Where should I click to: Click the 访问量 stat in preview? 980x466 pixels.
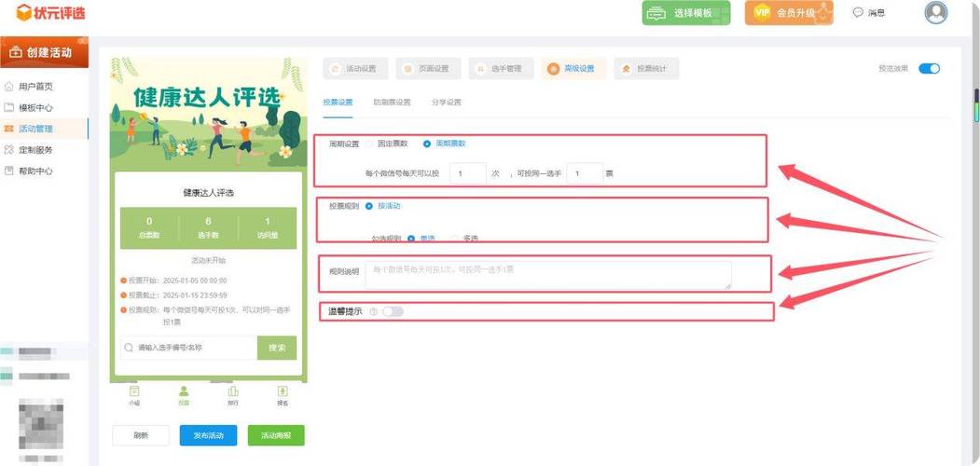coord(268,228)
